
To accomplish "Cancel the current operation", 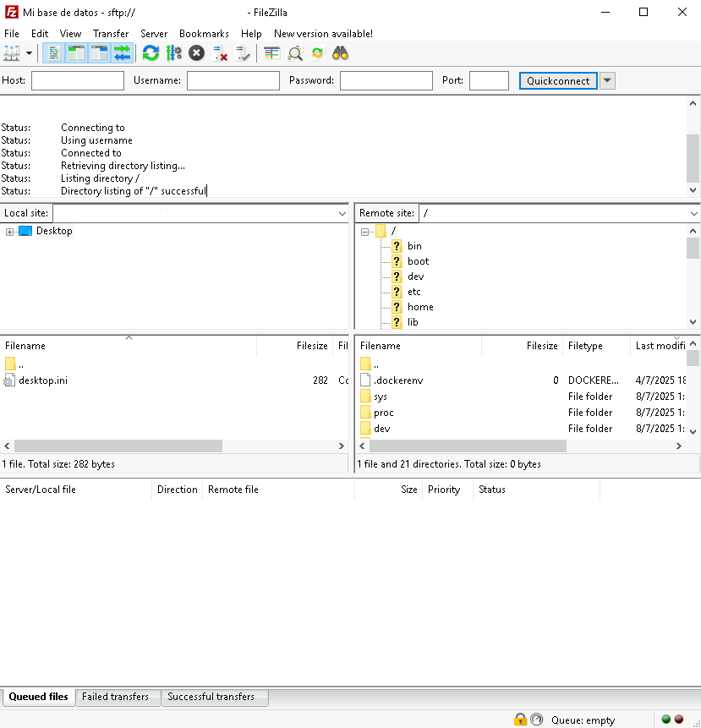I will coord(196,53).
